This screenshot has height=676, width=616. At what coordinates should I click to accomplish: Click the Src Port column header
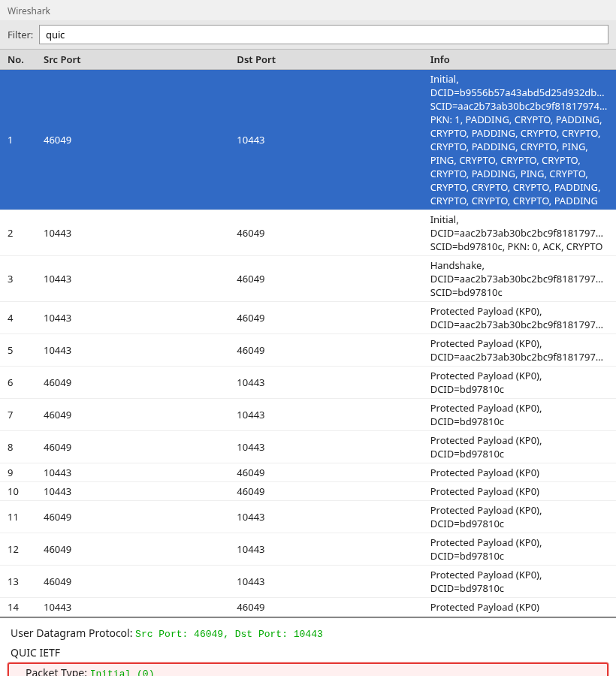pos(62,59)
